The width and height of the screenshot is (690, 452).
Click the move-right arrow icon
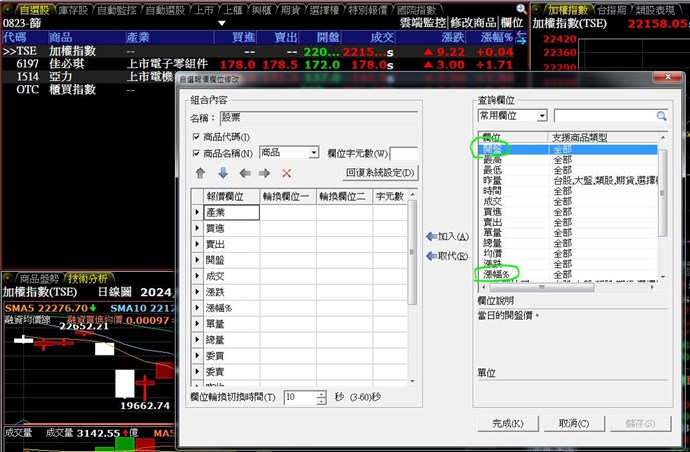pos(265,173)
